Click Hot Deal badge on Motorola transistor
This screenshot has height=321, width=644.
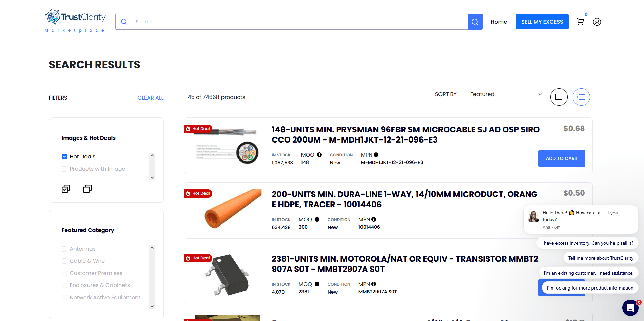point(198,258)
